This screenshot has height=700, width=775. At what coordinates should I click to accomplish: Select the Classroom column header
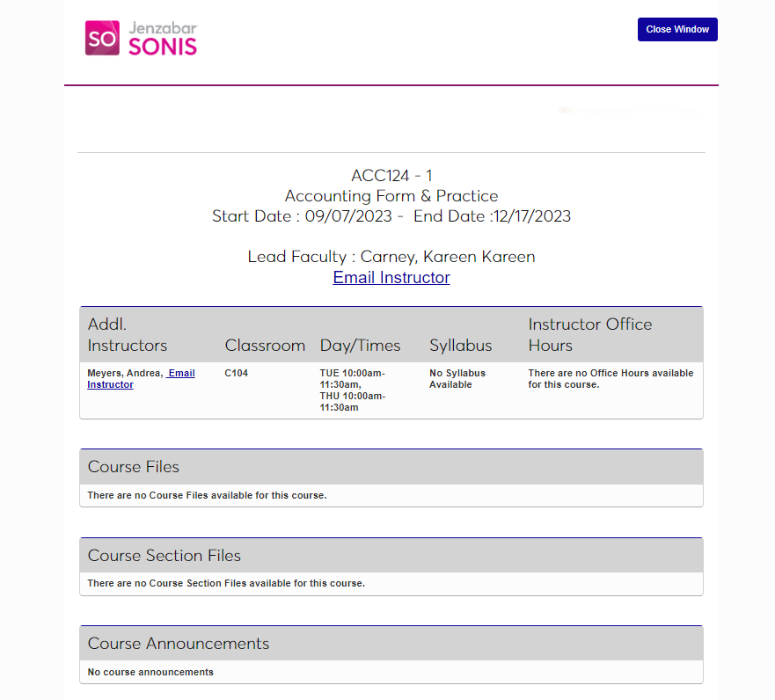point(265,345)
